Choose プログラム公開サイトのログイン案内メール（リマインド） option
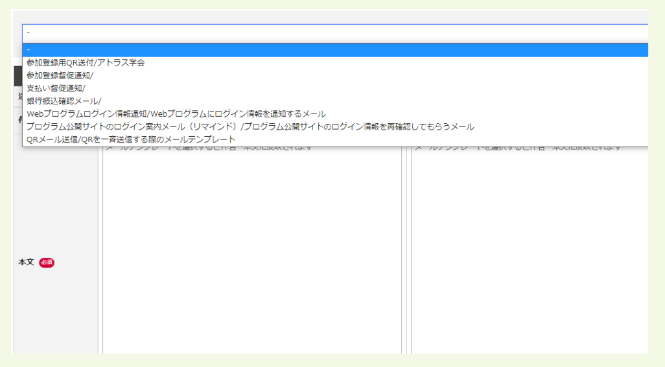Viewport: 665px width, 367px height. coord(335,126)
